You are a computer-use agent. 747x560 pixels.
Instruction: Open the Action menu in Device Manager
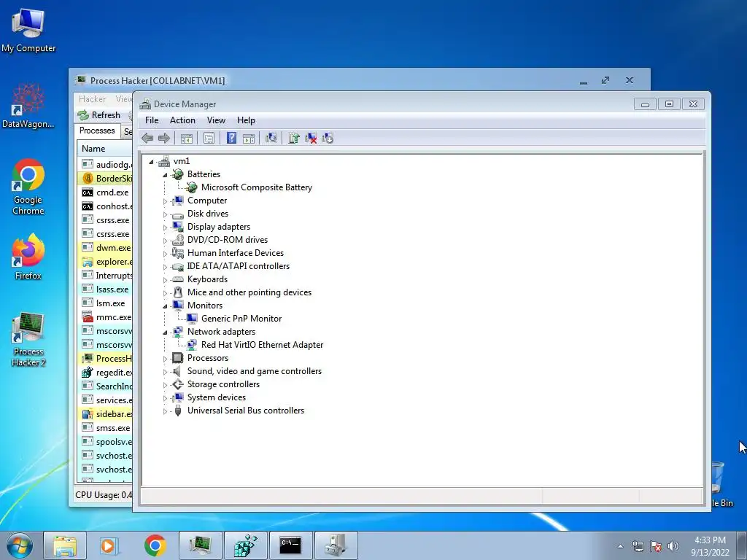point(182,120)
